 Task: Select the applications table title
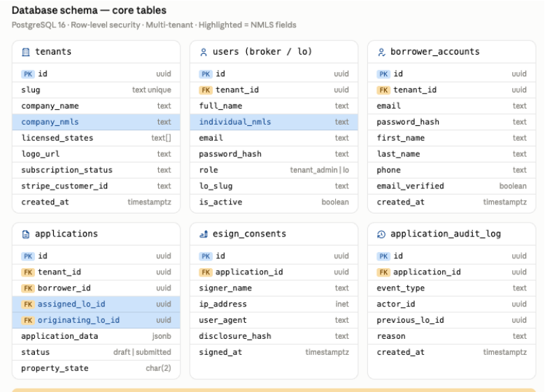[66, 234]
